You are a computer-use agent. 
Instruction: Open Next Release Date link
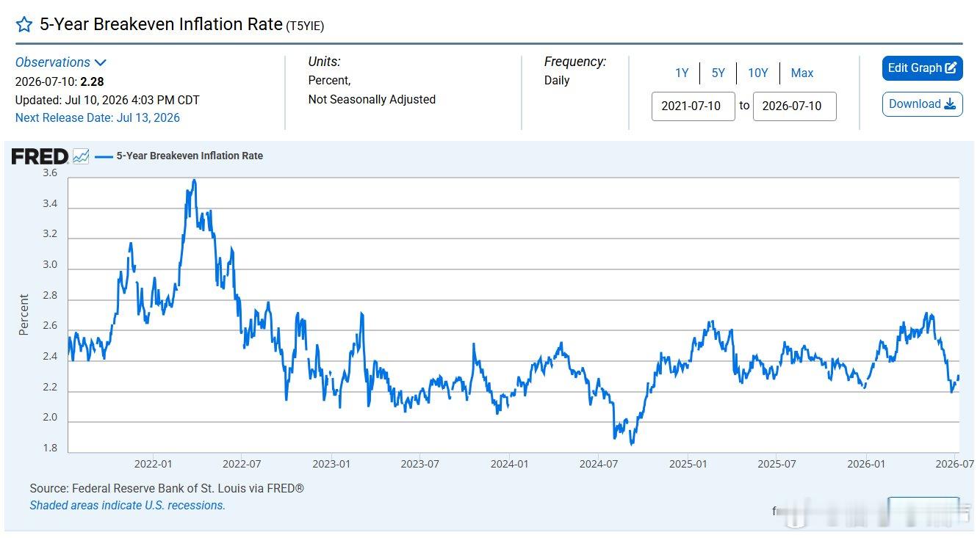(98, 117)
